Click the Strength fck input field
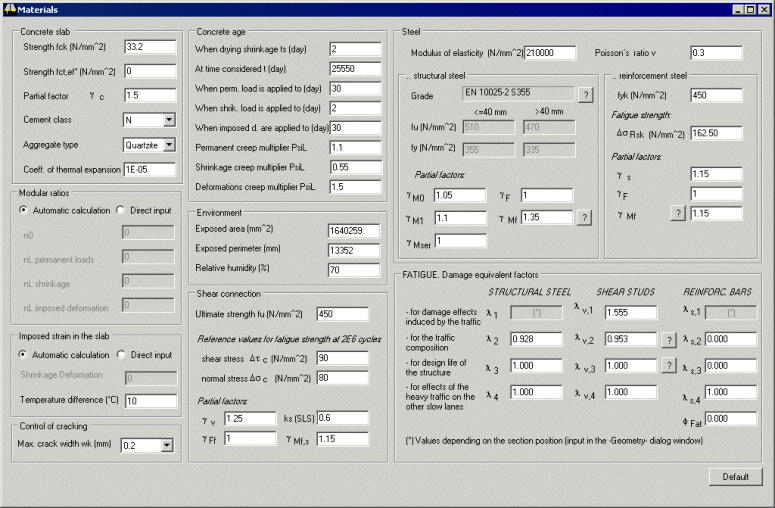Image resolution: width=775 pixels, height=508 pixels. [x=149, y=47]
